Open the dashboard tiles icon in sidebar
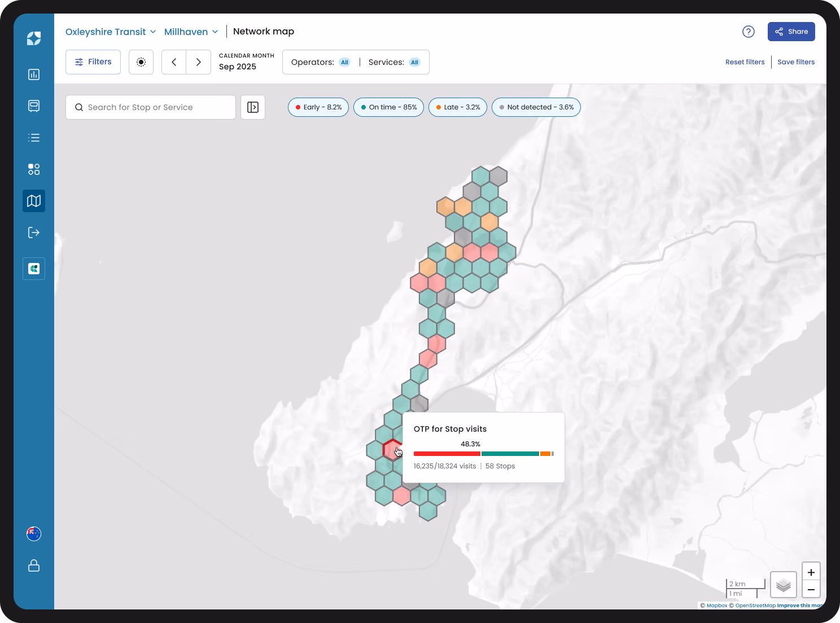This screenshot has width=840, height=623. pyautogui.click(x=34, y=169)
